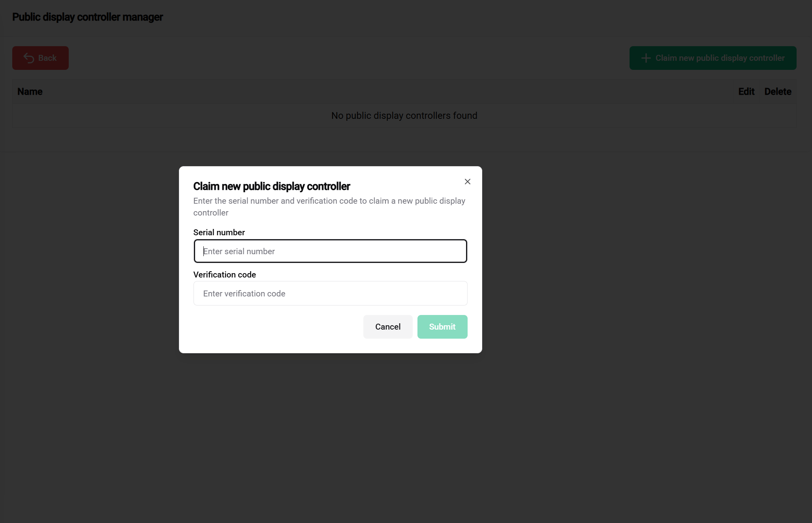Click the Edit column header

tap(746, 92)
